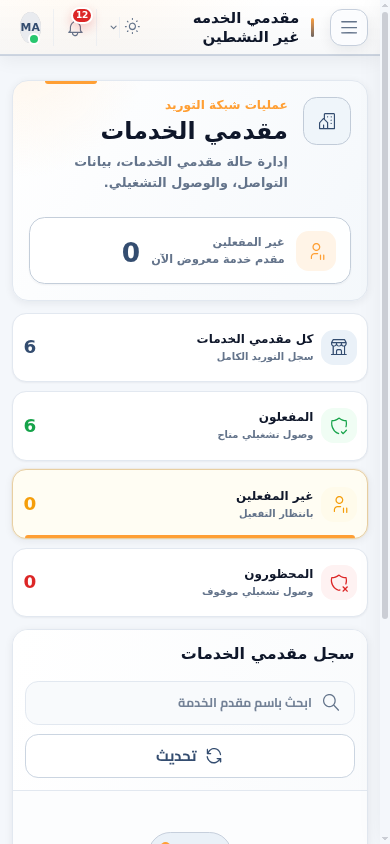Click the paused user icon in غير المفعلين summary
This screenshot has width=390, height=844.
pos(316,251)
